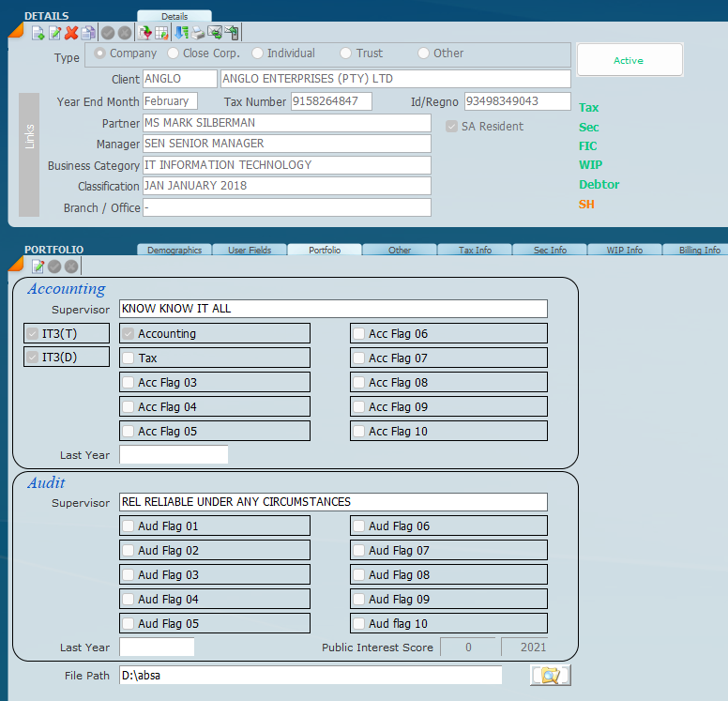Click the orange SH link
This screenshot has width=728, height=701.
[x=586, y=204]
